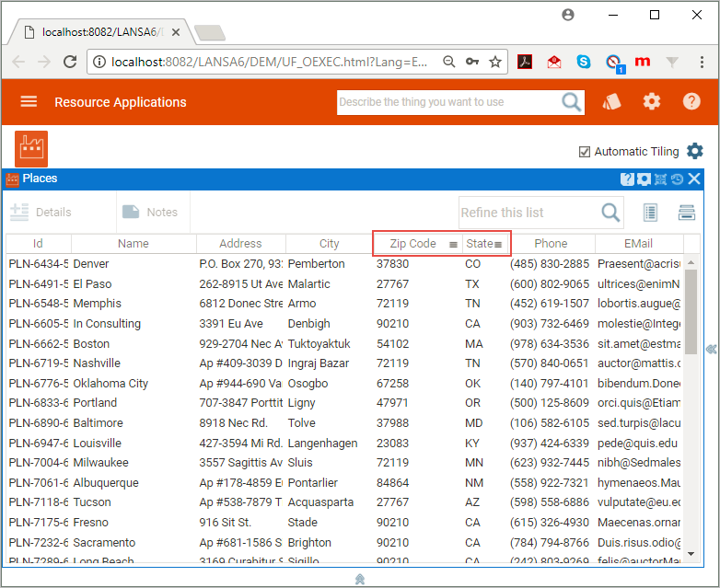Open the browser zoom indicator
This screenshot has width=720, height=588.
click(448, 62)
